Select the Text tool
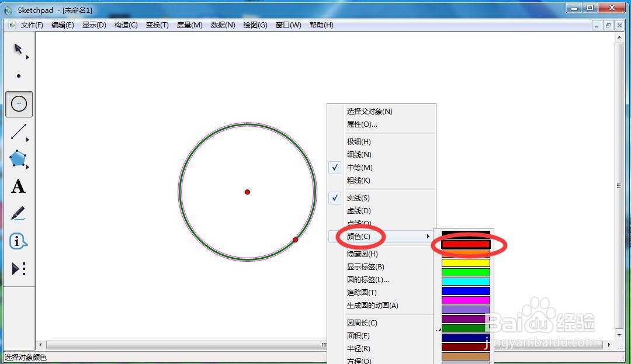Viewport: 631px width, 364px height. pyautogui.click(x=18, y=186)
